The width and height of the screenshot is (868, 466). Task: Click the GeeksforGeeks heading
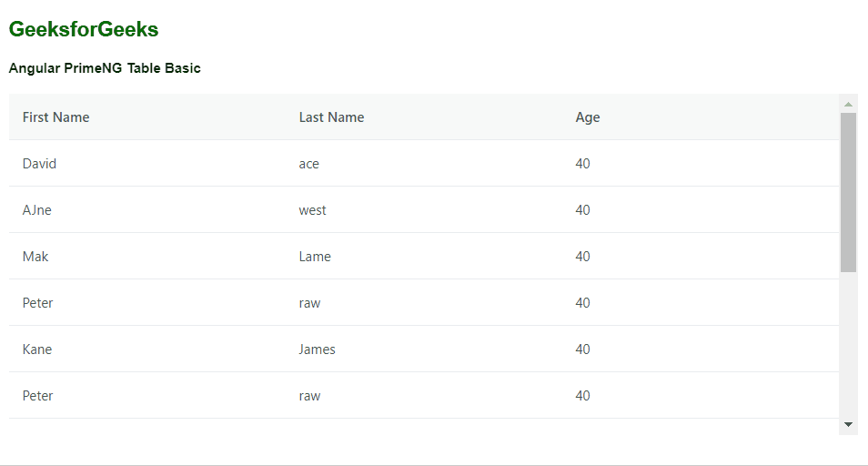pyautogui.click(x=84, y=30)
